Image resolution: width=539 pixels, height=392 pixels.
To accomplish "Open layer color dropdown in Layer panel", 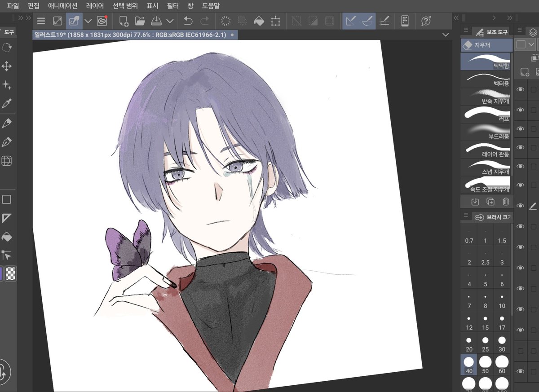I will coord(531,44).
